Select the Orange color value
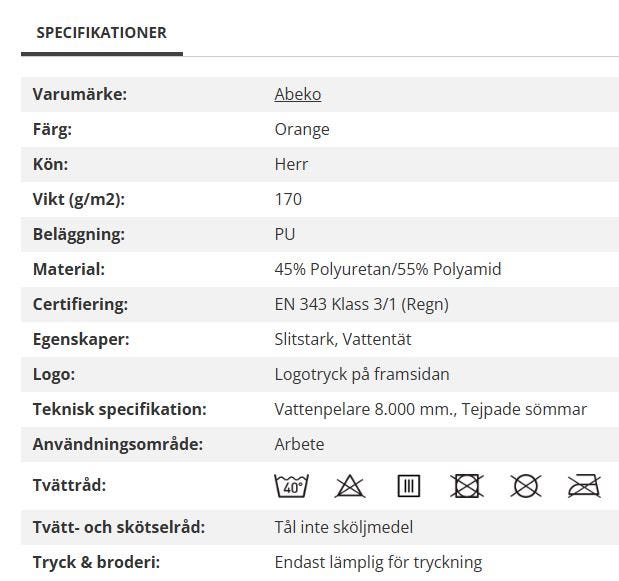The width and height of the screenshot is (619, 581). pos(302,129)
